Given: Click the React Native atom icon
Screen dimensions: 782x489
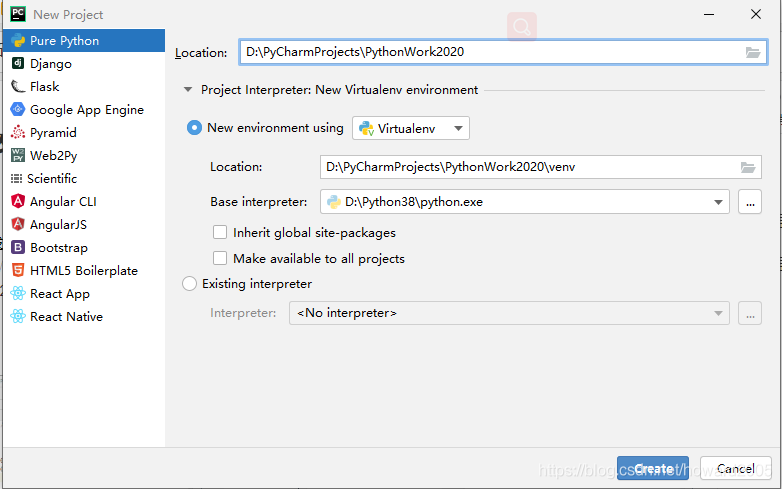Looking at the screenshot, I should 18,316.
